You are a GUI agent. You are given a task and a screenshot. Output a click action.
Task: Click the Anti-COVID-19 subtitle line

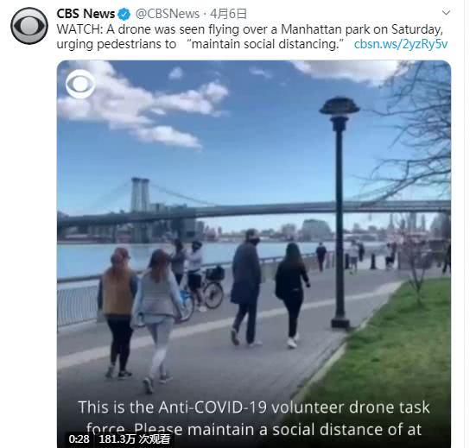pyautogui.click(x=254, y=407)
